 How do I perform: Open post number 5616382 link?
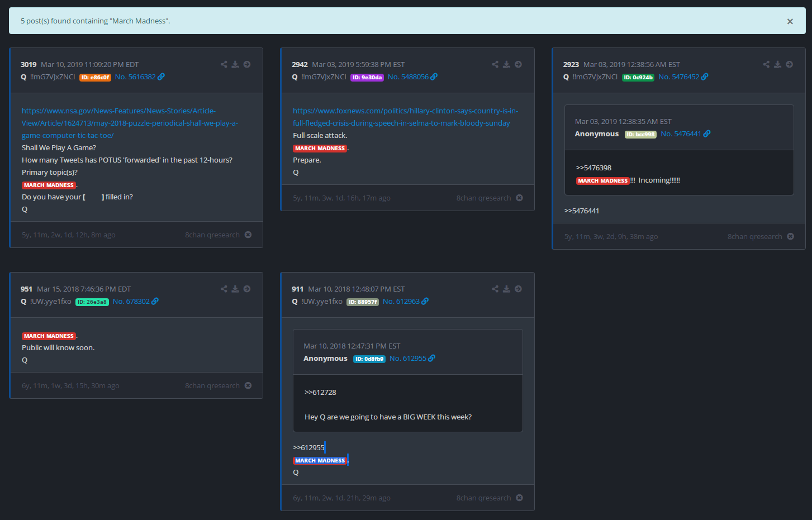[x=135, y=77]
